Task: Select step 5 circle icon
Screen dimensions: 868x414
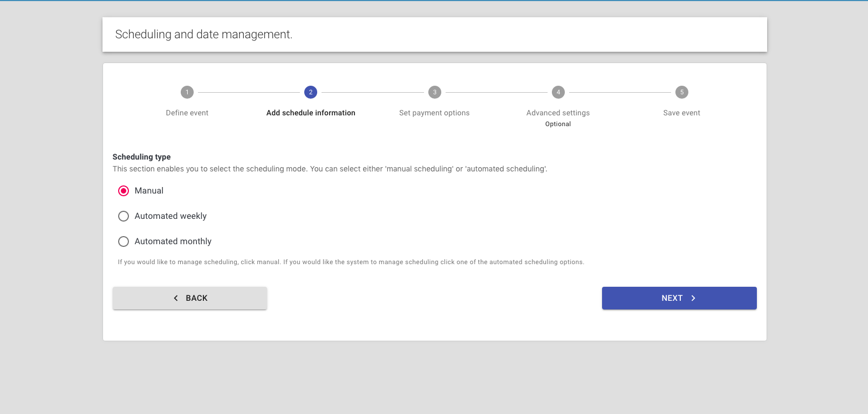Action: 682,92
